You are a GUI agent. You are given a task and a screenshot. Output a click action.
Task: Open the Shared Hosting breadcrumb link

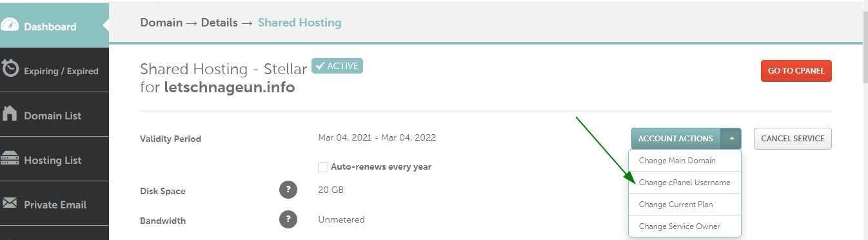300,23
